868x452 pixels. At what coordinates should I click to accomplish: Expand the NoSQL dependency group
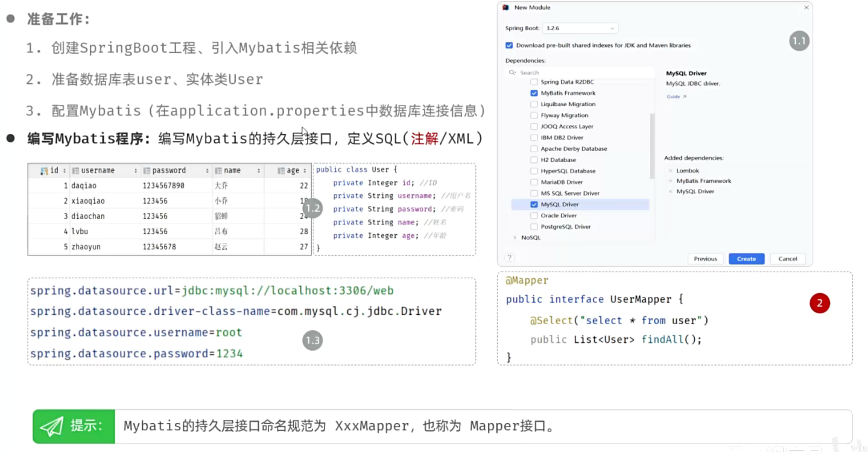(x=515, y=238)
